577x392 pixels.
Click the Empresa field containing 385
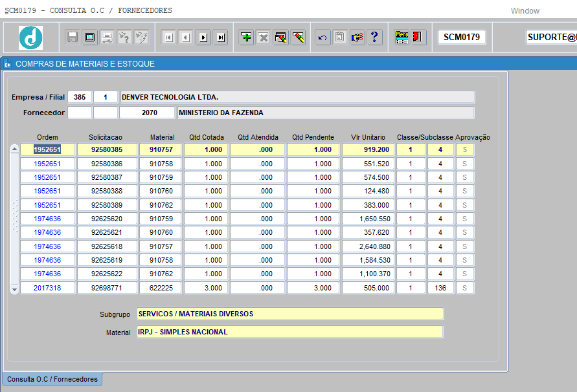pyautogui.click(x=80, y=97)
